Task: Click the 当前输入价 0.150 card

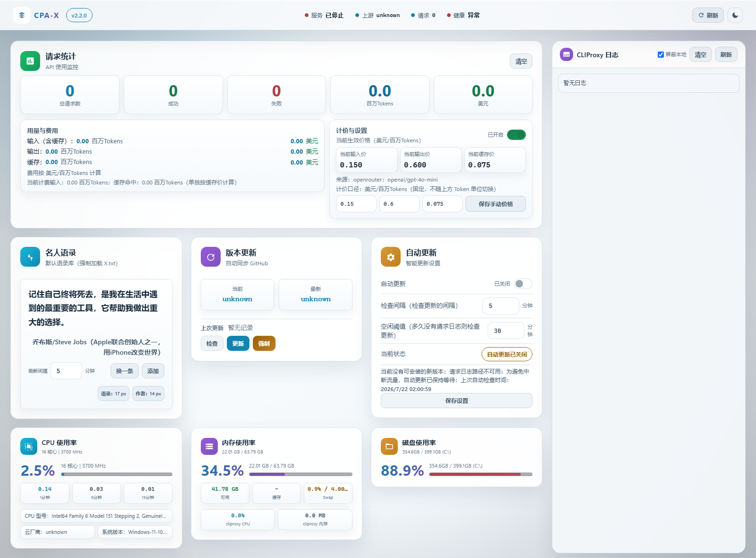Action: point(367,160)
